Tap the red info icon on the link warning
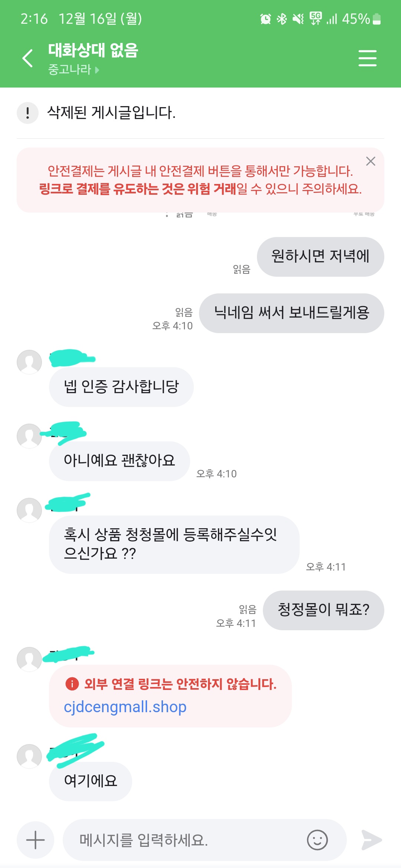Viewport: 401px width, 868px height. tap(72, 684)
